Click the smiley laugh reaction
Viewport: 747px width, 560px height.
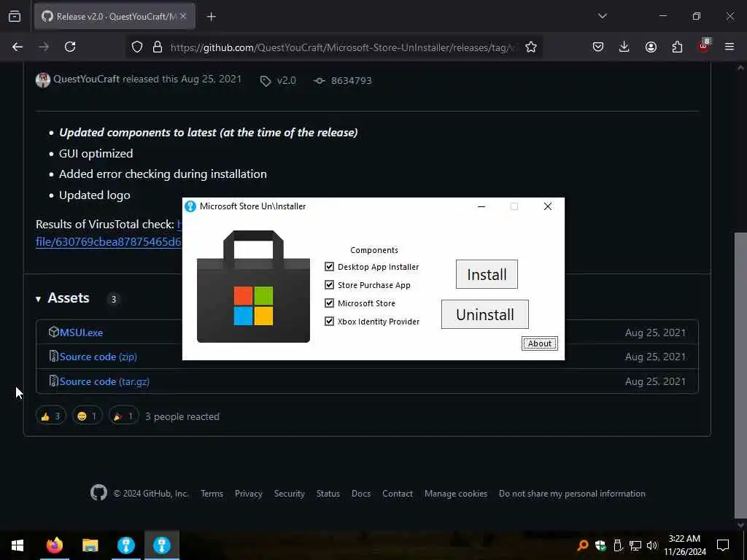[87, 416]
